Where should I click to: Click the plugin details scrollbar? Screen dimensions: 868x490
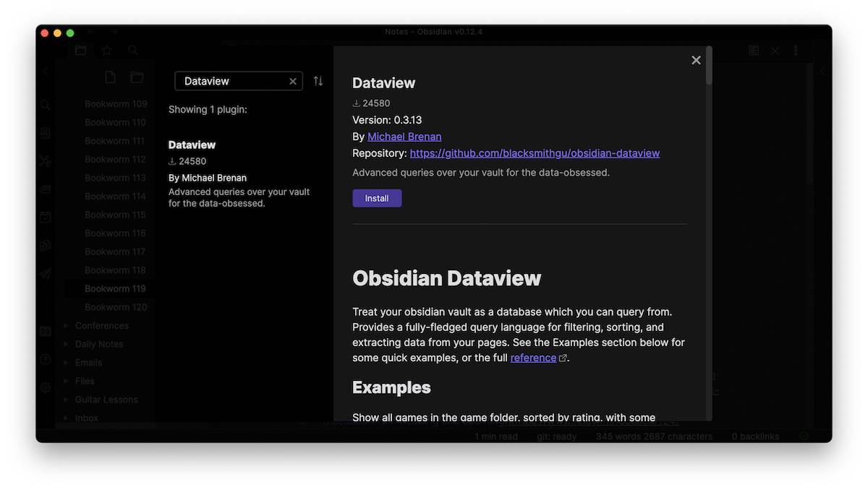click(709, 66)
